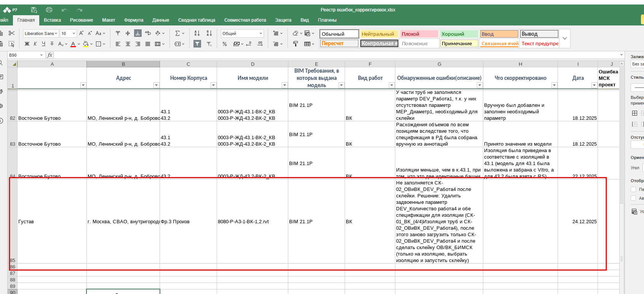
Task: Click the percent style icon
Action: point(225,44)
